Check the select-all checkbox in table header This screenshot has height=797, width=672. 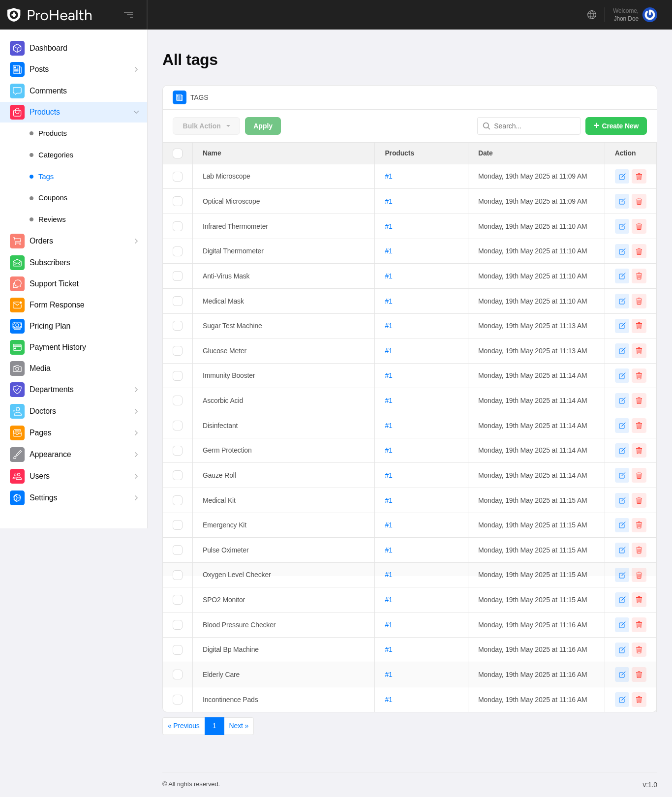178,153
